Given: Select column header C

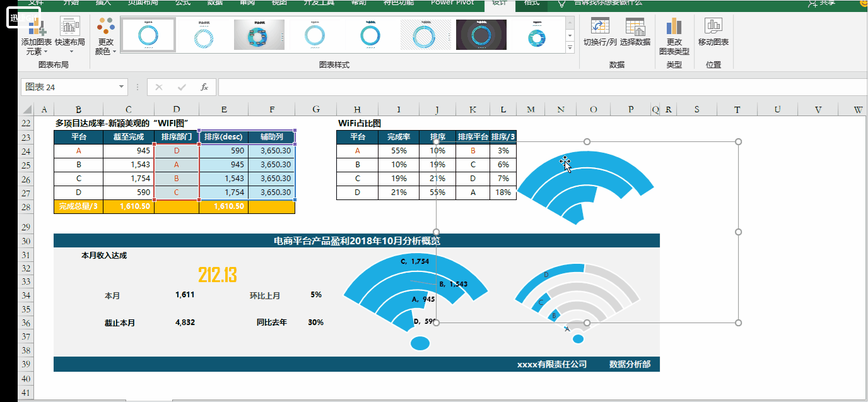Looking at the screenshot, I should point(129,109).
